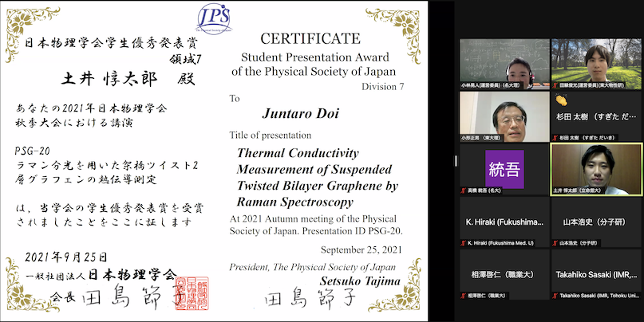Click the clapping hands reaction emoji
Screen dimensions: 644x322
point(561,101)
